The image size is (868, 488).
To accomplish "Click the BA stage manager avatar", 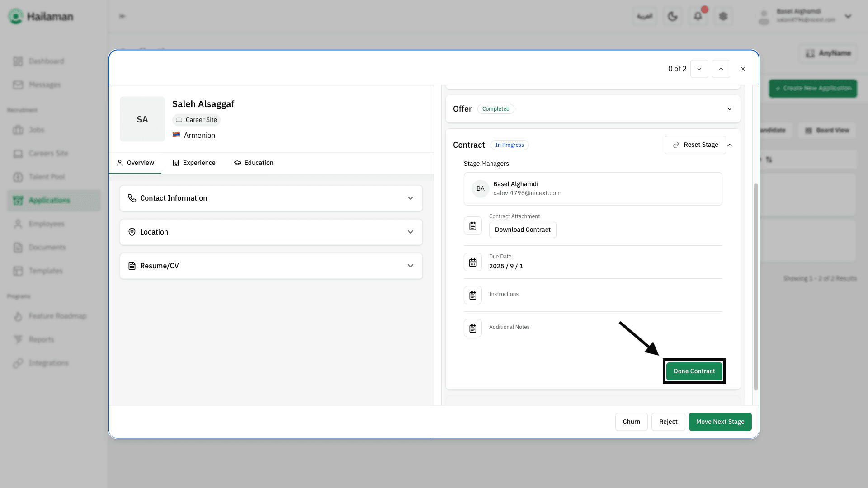I will pyautogui.click(x=480, y=189).
